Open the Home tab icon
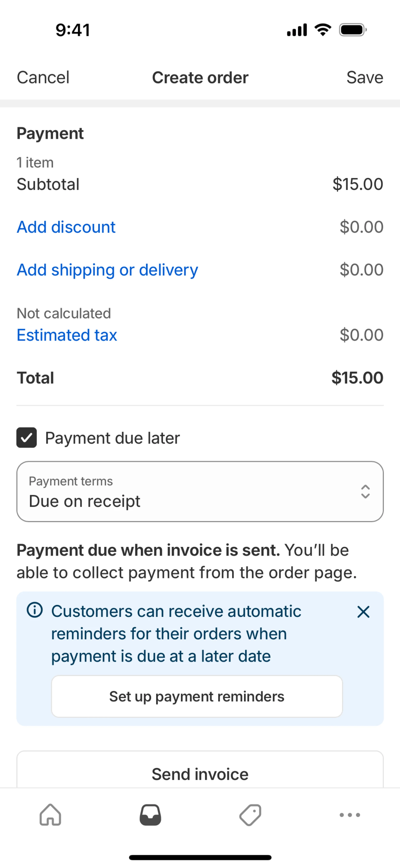400x868 pixels. pos(50,815)
